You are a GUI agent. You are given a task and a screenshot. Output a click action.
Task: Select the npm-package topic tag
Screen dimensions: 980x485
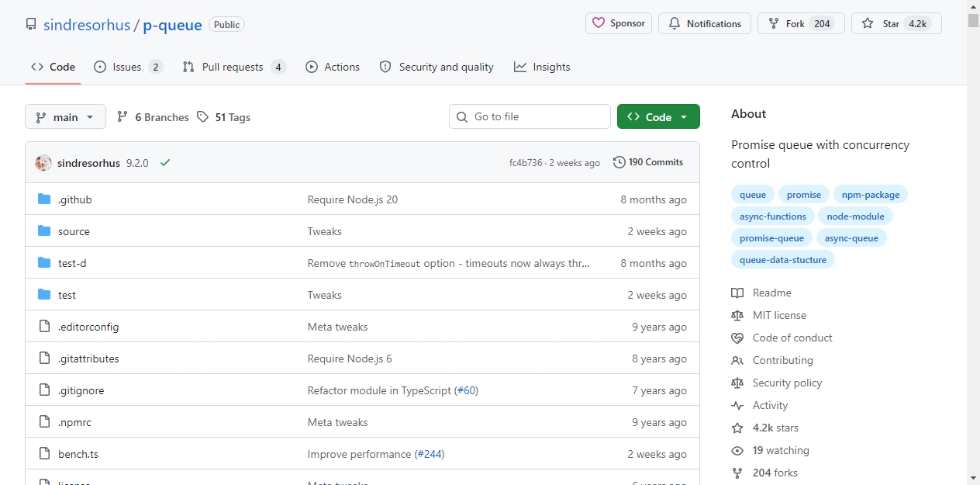click(x=871, y=195)
